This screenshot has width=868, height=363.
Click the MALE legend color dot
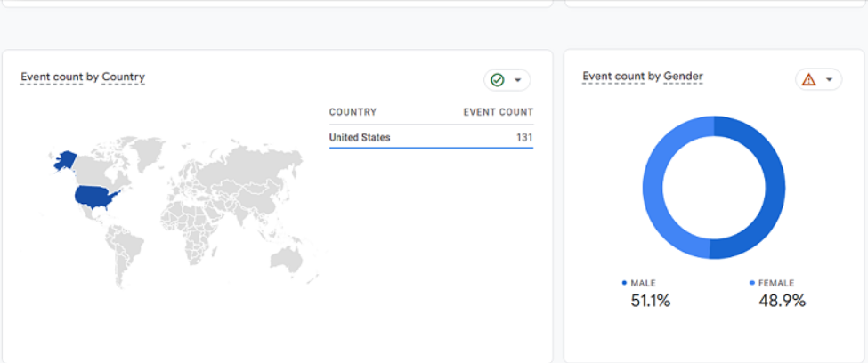[625, 283]
